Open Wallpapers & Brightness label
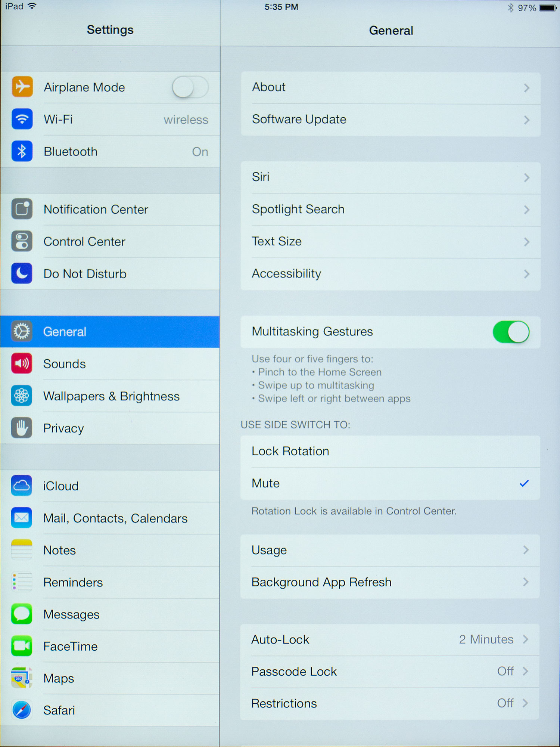Viewport: 560px width, 747px height. (x=112, y=396)
